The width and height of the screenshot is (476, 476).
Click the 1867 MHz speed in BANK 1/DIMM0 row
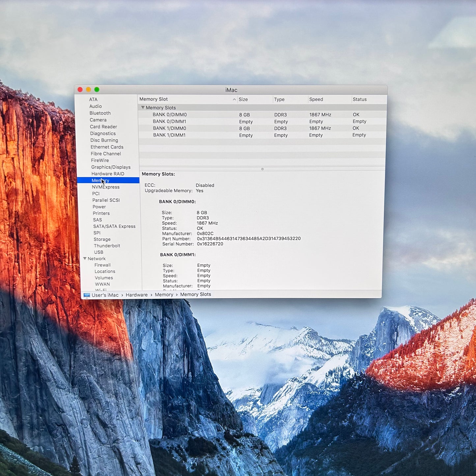coord(320,128)
